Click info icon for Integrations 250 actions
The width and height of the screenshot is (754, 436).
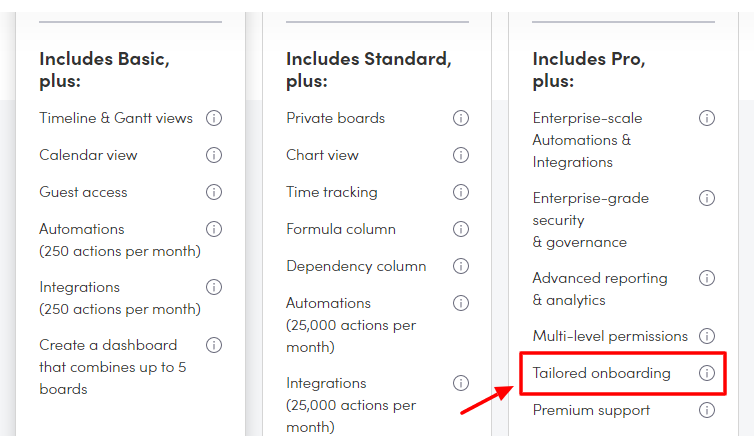pyautogui.click(x=213, y=287)
